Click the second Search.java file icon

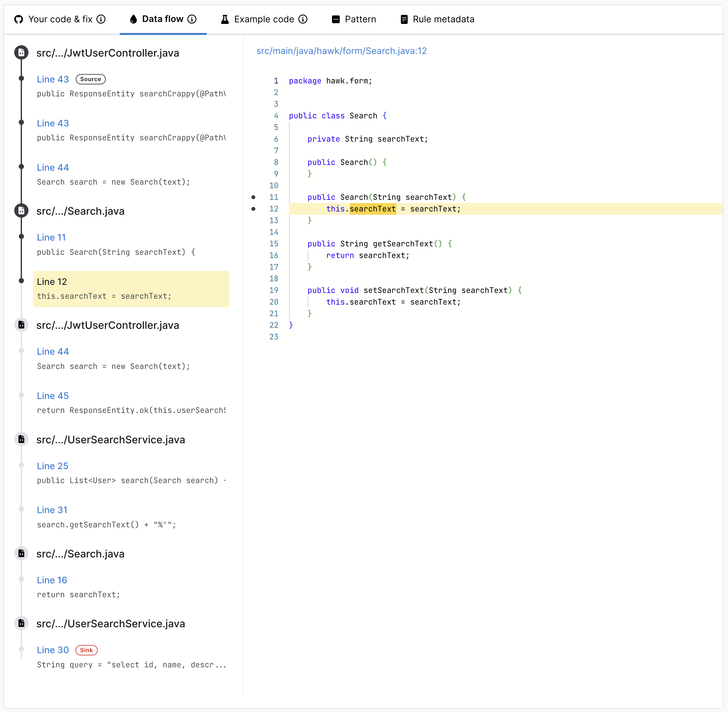click(21, 554)
